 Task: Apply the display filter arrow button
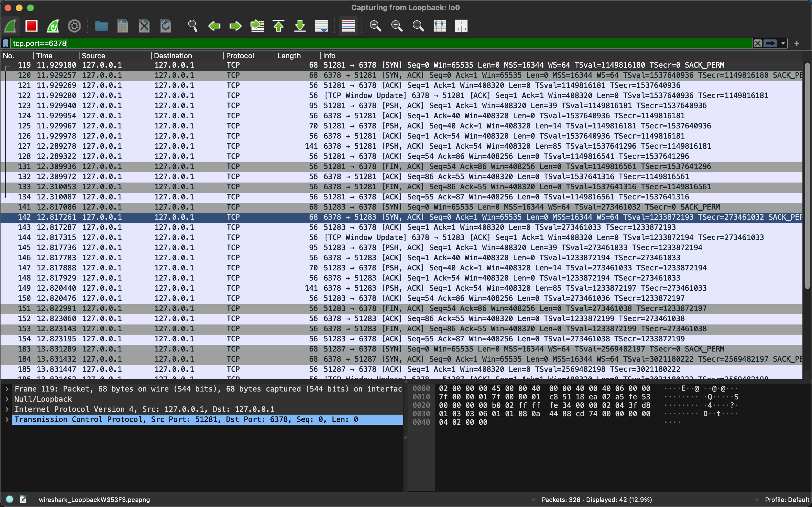pos(770,43)
